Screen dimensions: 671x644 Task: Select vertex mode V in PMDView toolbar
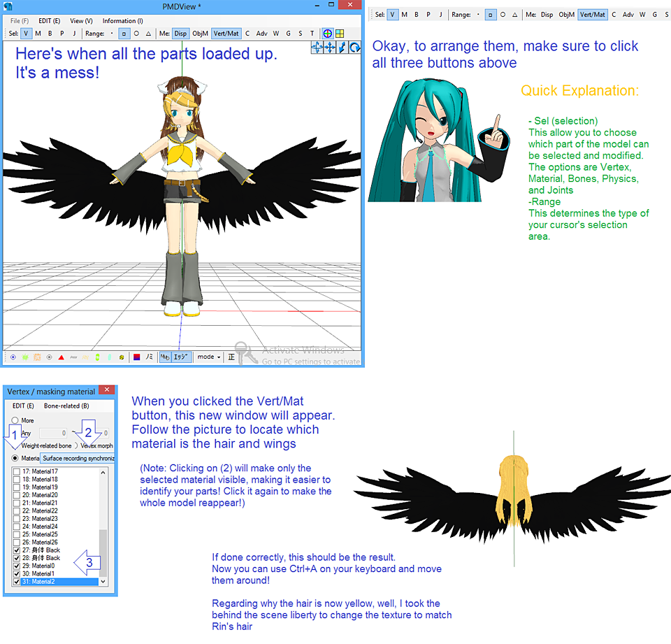click(26, 34)
